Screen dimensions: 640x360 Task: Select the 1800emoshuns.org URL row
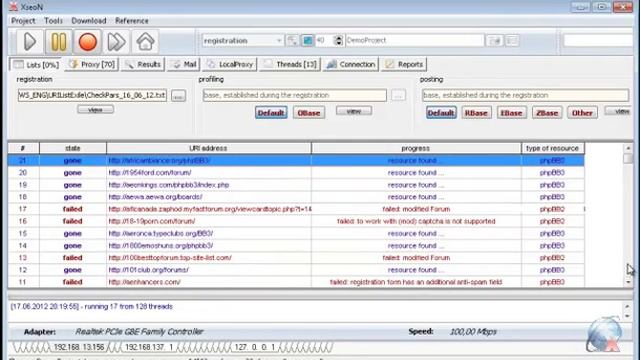pyautogui.click(x=296, y=246)
